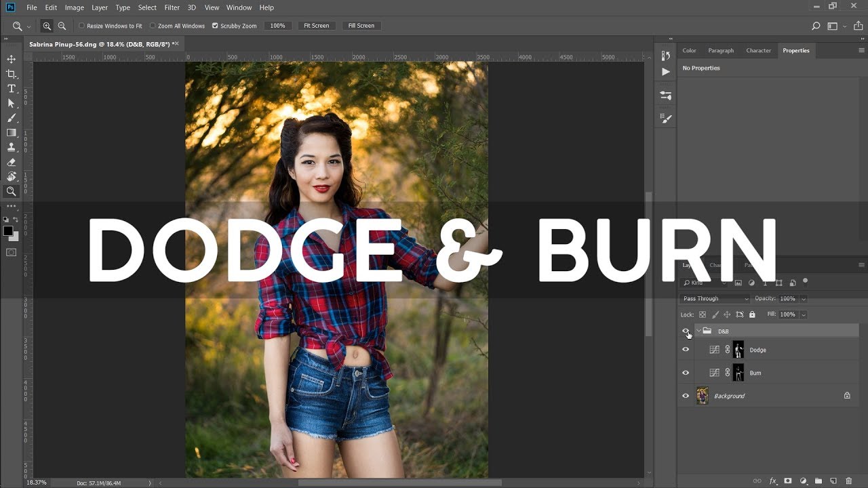
Task: Hide the Dodge layer eye icon
Action: click(686, 350)
